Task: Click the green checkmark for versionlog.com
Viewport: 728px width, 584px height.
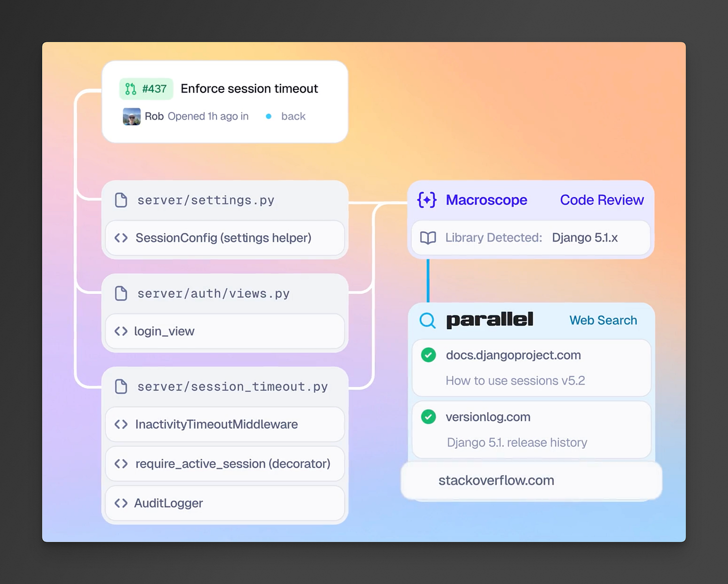Action: click(x=428, y=417)
